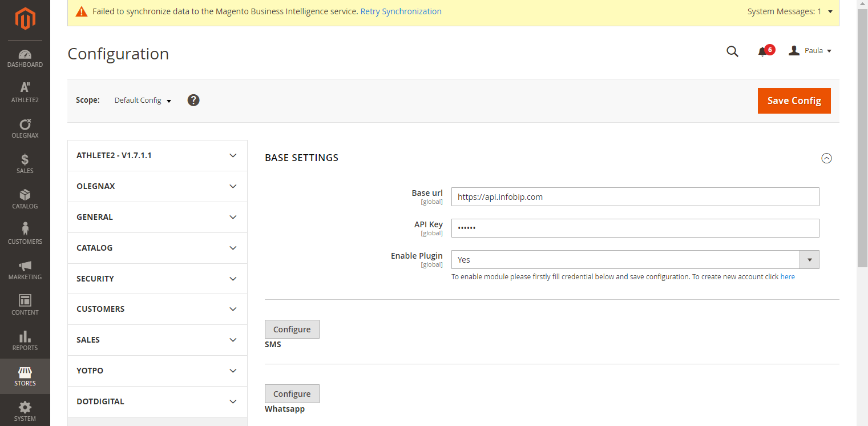The width and height of the screenshot is (868, 426).
Task: Open the Enable Plugin dropdown
Action: [635, 260]
